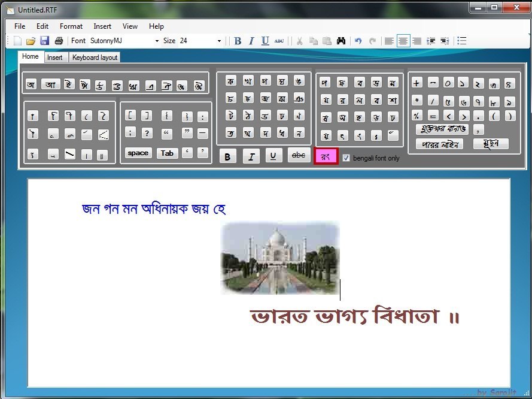Toggle the 'bengali font only' checkbox
The image size is (532, 399).
tap(346, 158)
